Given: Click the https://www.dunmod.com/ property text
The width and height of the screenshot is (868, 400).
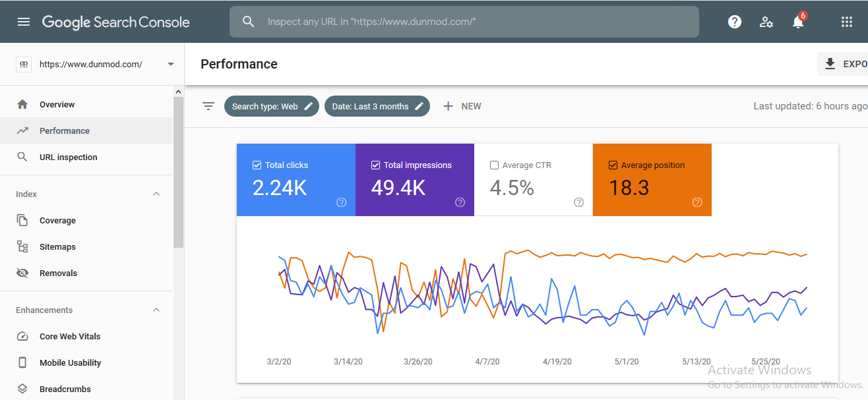Looking at the screenshot, I should click(x=91, y=64).
